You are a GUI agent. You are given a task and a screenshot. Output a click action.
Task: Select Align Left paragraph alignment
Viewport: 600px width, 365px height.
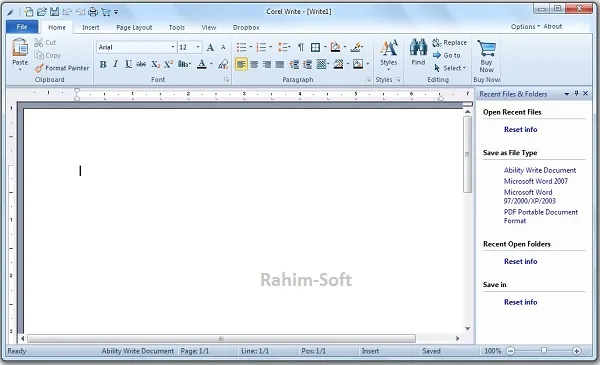[x=241, y=64]
